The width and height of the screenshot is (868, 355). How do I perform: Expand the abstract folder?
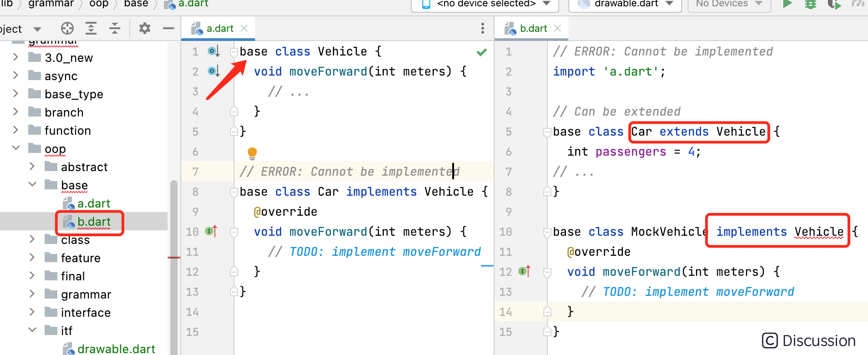(32, 167)
